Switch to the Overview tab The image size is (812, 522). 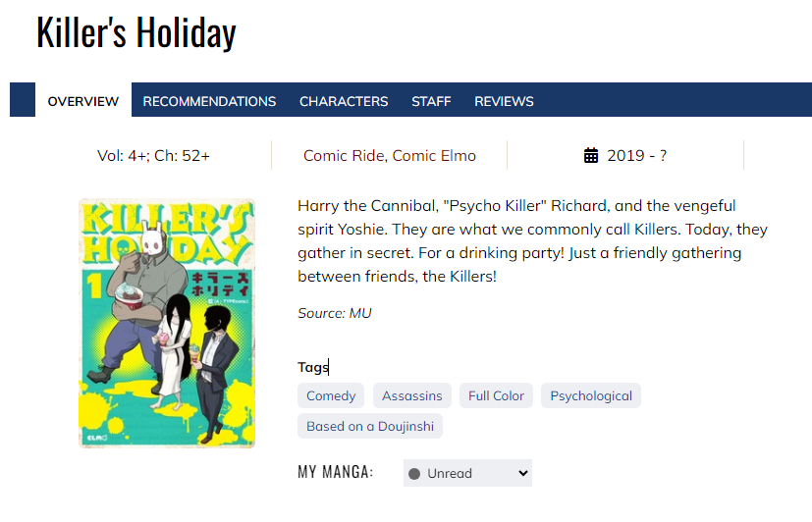[x=83, y=101]
